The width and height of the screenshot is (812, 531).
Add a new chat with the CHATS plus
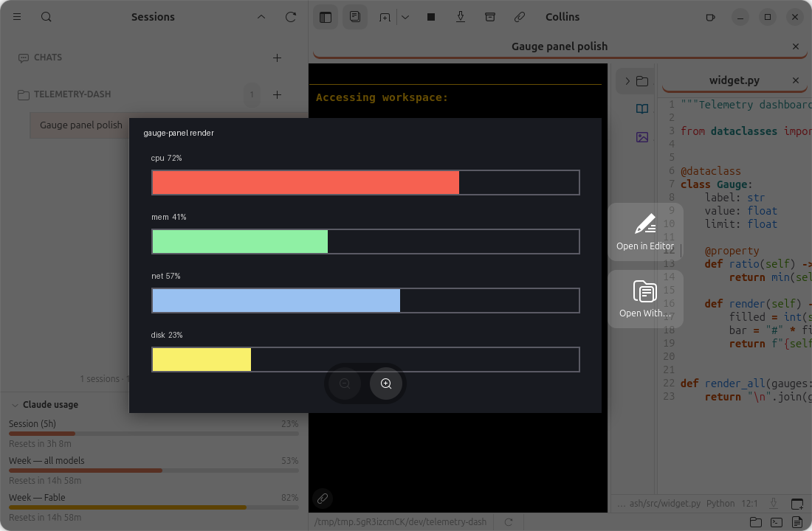(277, 58)
